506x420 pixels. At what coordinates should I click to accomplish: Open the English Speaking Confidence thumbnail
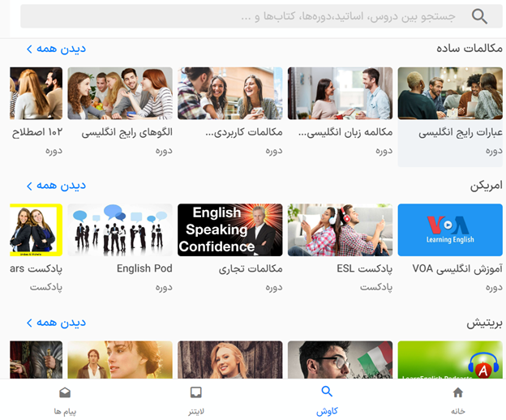coord(230,229)
